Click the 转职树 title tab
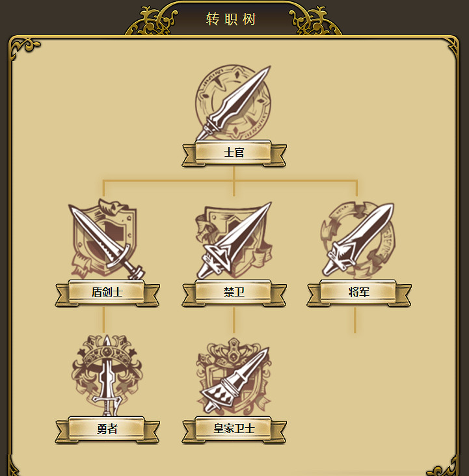Screen dimensions: 469x476 (x=231, y=19)
